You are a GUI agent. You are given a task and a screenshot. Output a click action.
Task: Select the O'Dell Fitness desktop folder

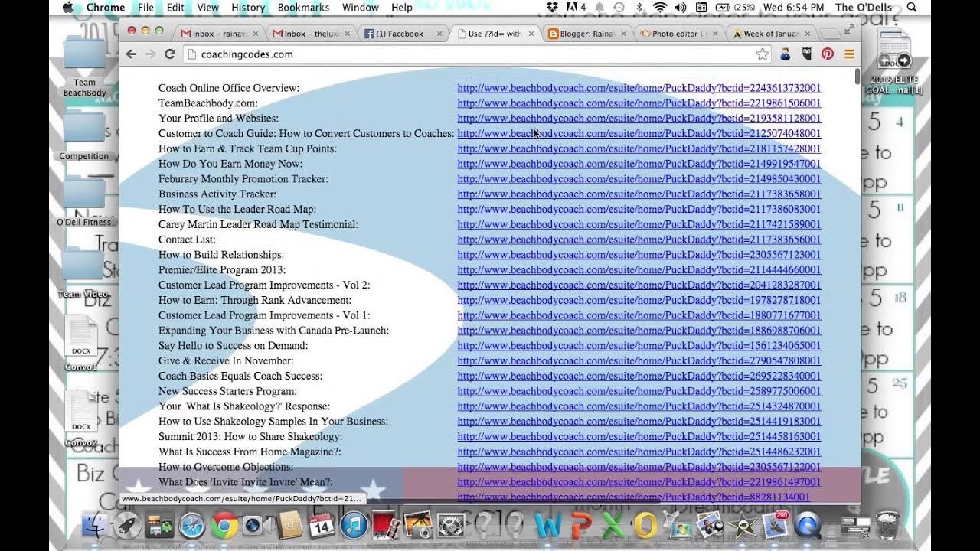point(84,201)
